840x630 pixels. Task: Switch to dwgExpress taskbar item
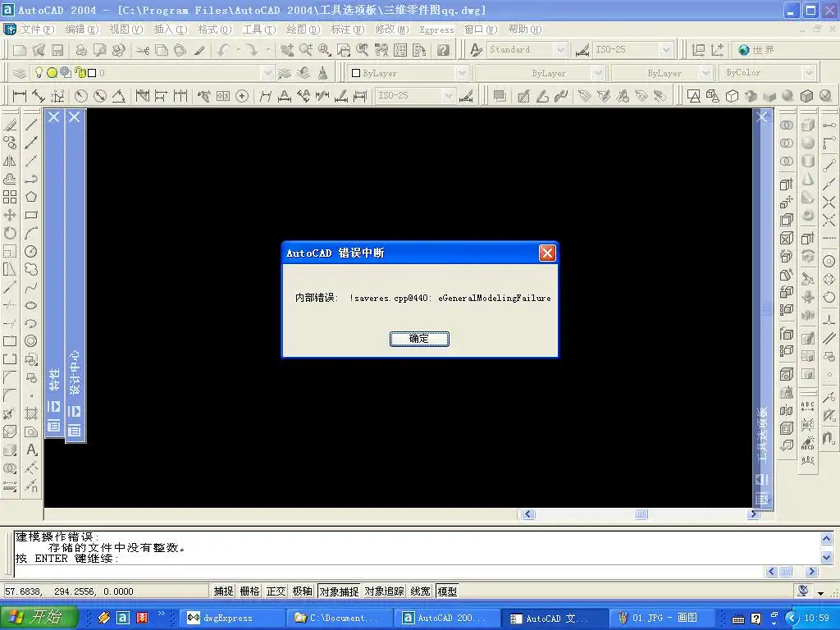231,618
